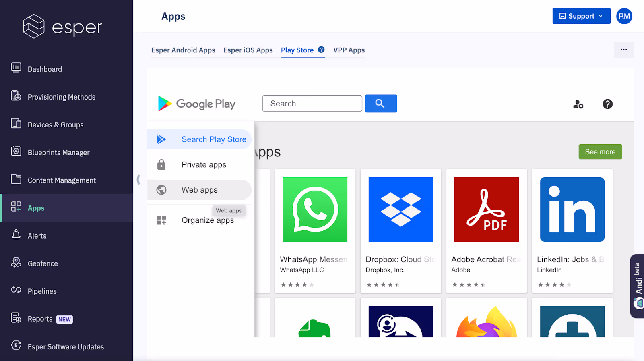The height and width of the screenshot is (361, 644).
Task: Open the Dropbox app card
Action: coord(401,231)
